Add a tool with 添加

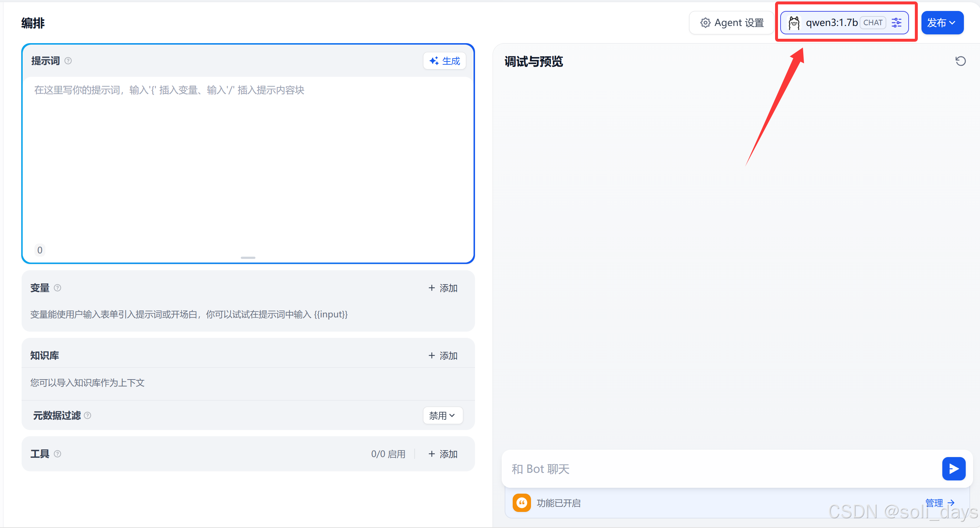443,454
